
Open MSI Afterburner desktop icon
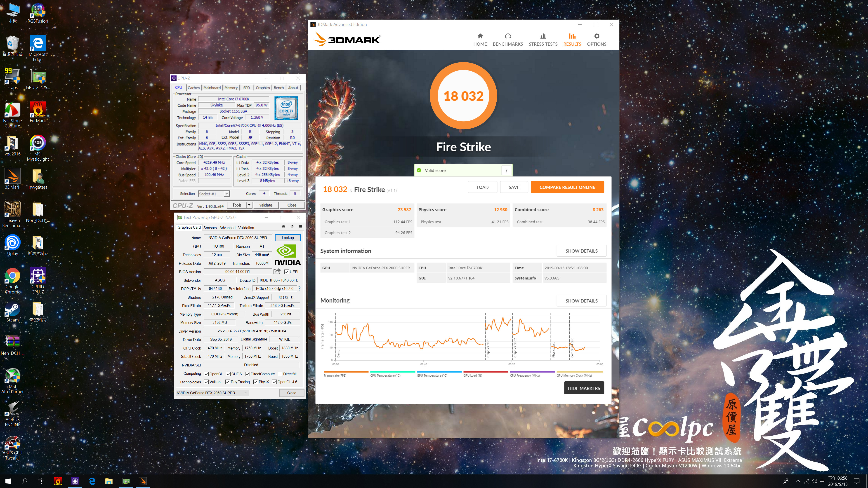click(x=12, y=380)
